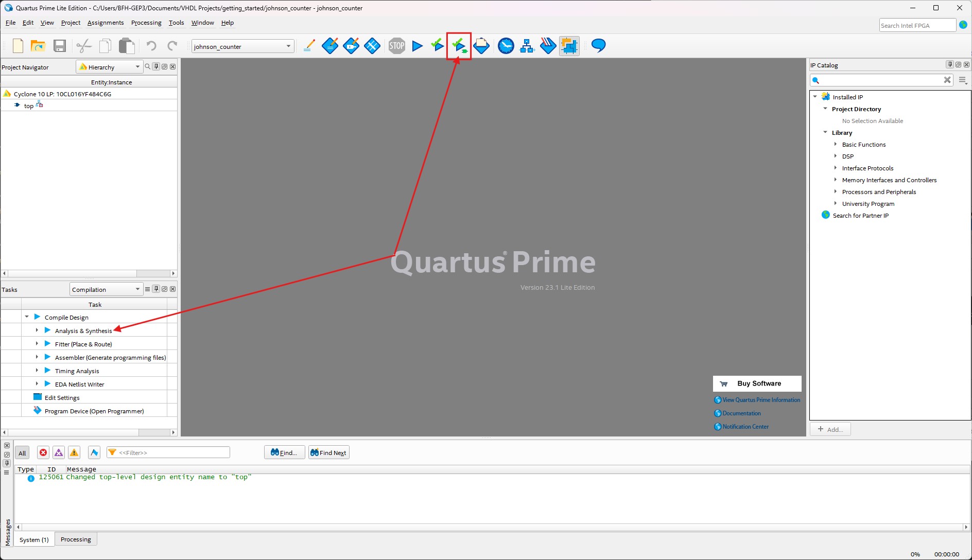Click the search magnifier in Project Navigator
The height and width of the screenshot is (560, 972).
point(148,66)
